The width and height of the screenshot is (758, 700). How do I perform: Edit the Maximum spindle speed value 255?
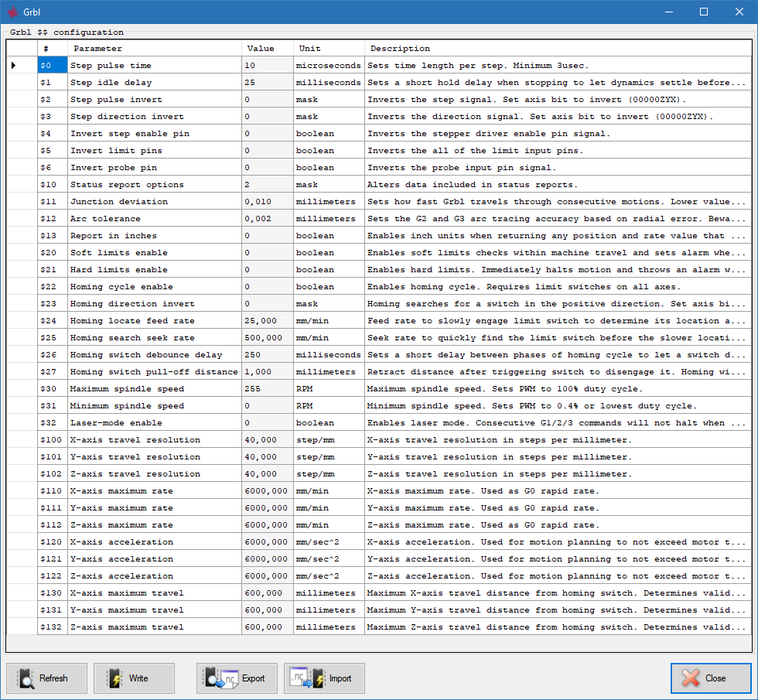pos(268,388)
